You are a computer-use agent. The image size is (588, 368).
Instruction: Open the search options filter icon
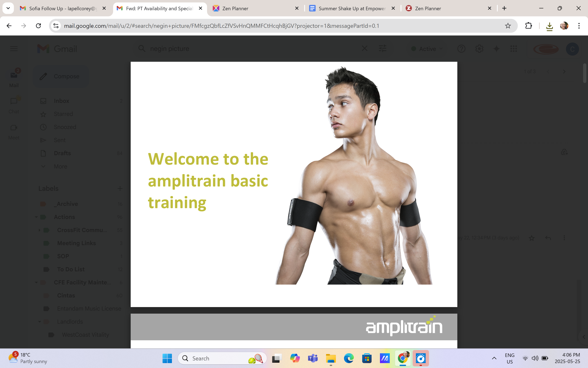pyautogui.click(x=382, y=48)
